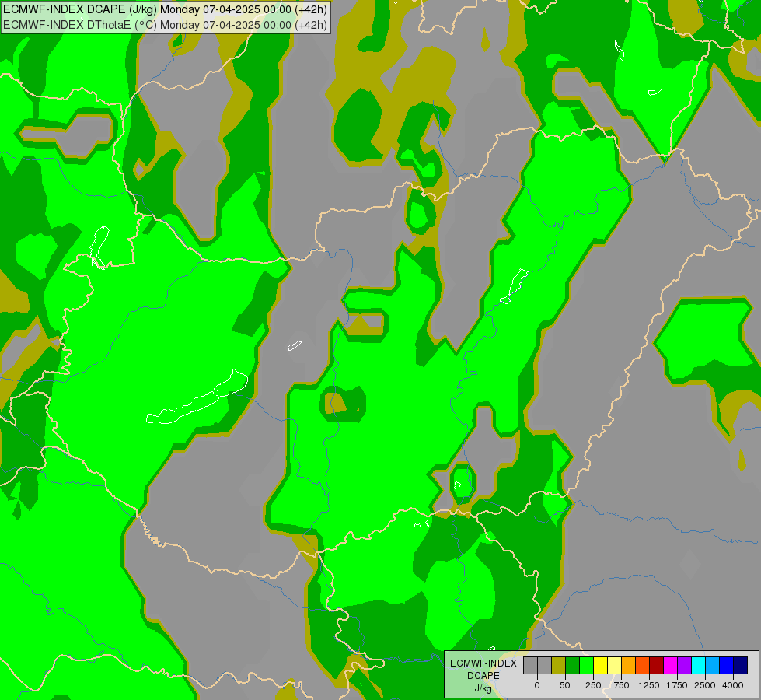The image size is (761, 700).
Task: Click the legend value 750
Action: point(621,685)
